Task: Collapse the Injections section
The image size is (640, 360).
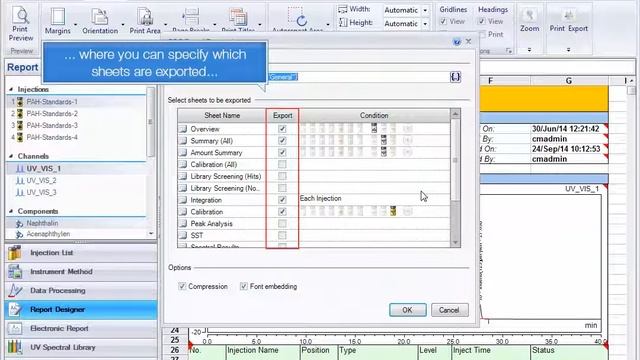Action: (x=11, y=89)
